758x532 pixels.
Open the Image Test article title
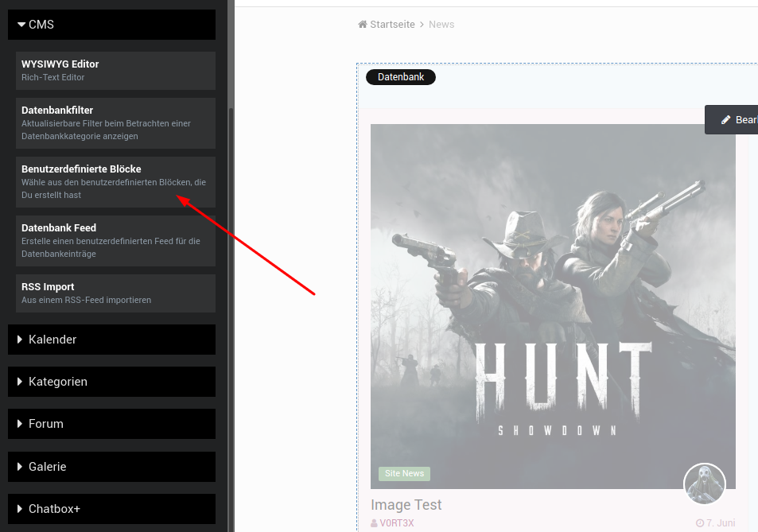pyautogui.click(x=406, y=504)
